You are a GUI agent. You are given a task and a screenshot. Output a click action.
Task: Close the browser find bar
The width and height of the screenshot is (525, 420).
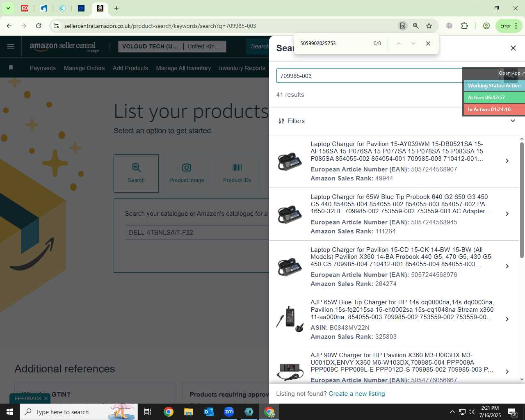[x=428, y=43]
